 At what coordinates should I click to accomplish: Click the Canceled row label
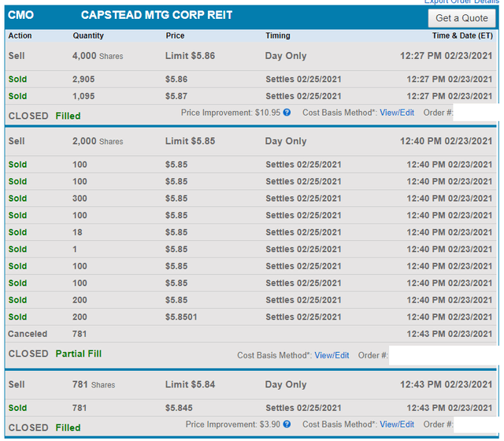28,334
